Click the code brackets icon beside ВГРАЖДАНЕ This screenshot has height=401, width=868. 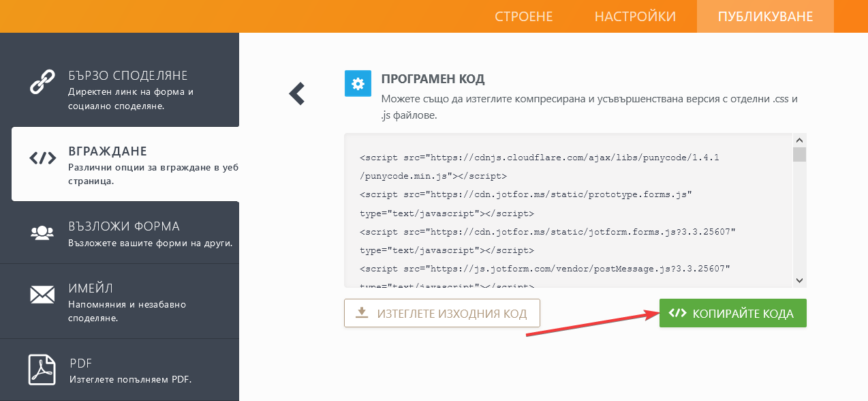42,158
